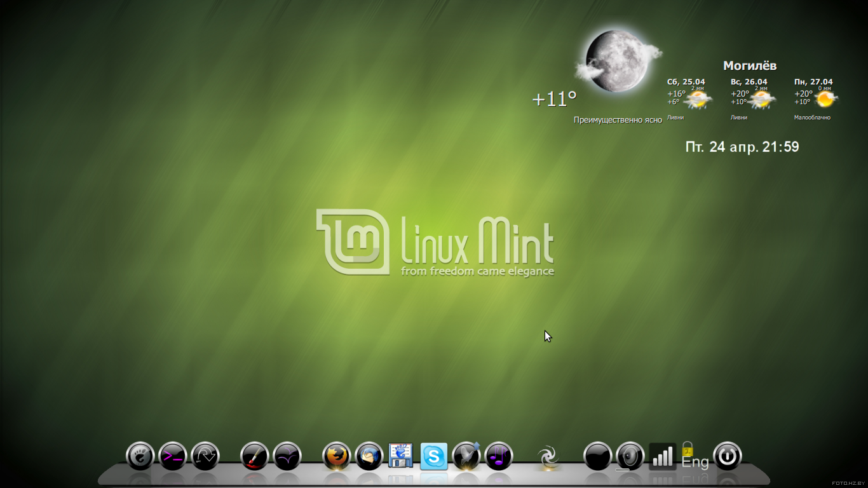Click Saturday 25.04 forecast icon

pos(699,99)
